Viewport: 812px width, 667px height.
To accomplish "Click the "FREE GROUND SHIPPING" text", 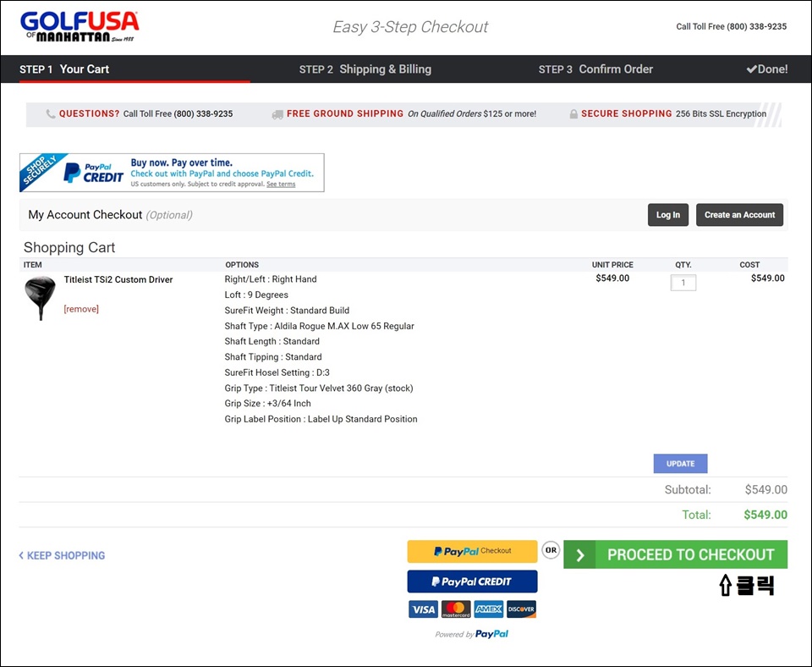I will pos(345,113).
